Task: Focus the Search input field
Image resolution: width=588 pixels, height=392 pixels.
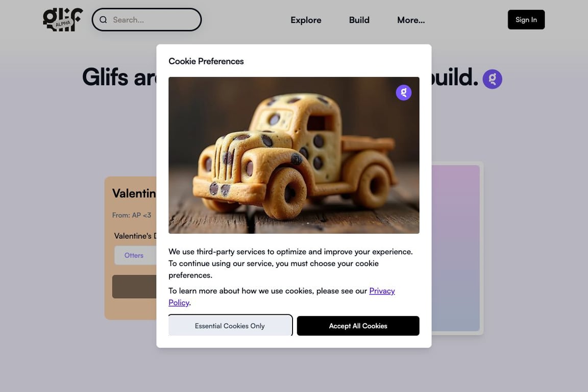Action: coord(146,20)
